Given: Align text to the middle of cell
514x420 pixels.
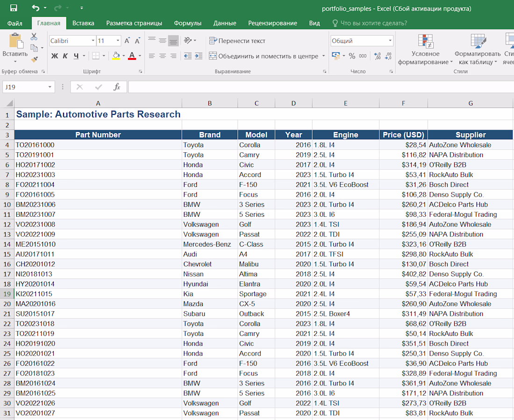Looking at the screenshot, I should (x=163, y=41).
